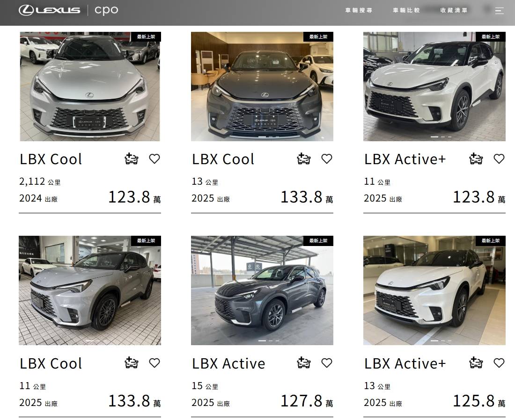
Task: Add the 2,112 公里 LBX Cool to comparison
Action: tap(132, 159)
